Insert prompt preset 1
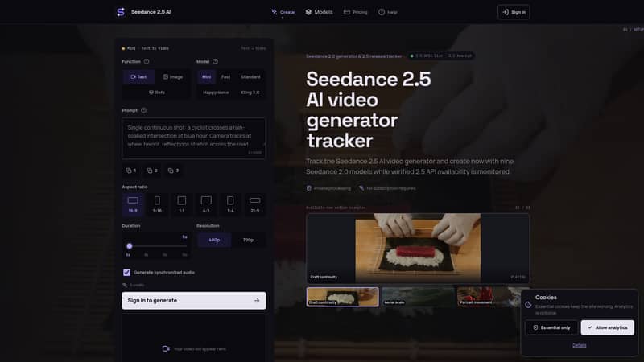This screenshot has width=644, height=362. 131,171
